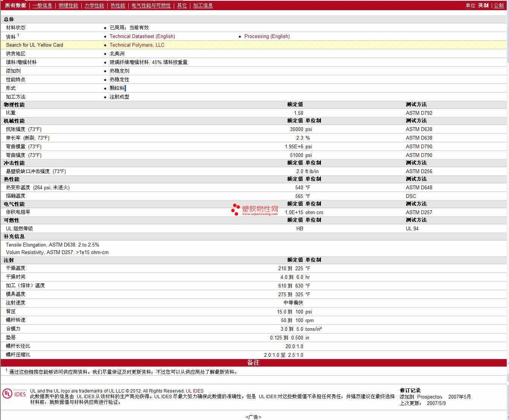Switch units to 公制 (metric)
The height and width of the screenshot is (420, 509).
498,5
